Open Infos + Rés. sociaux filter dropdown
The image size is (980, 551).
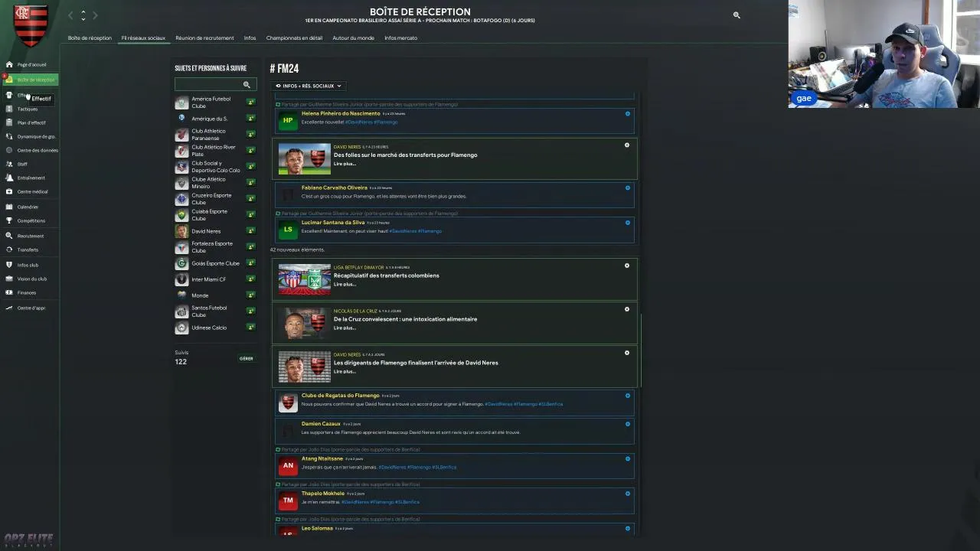point(308,86)
